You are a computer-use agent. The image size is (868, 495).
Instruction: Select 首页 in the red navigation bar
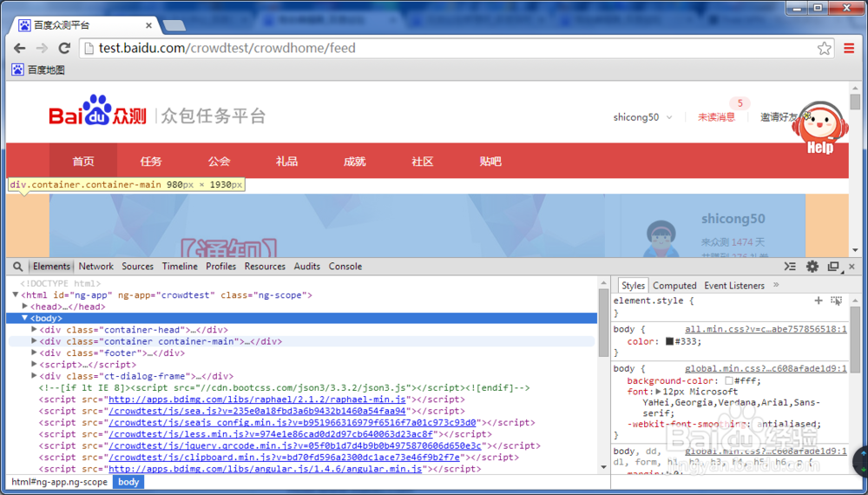pyautogui.click(x=83, y=162)
